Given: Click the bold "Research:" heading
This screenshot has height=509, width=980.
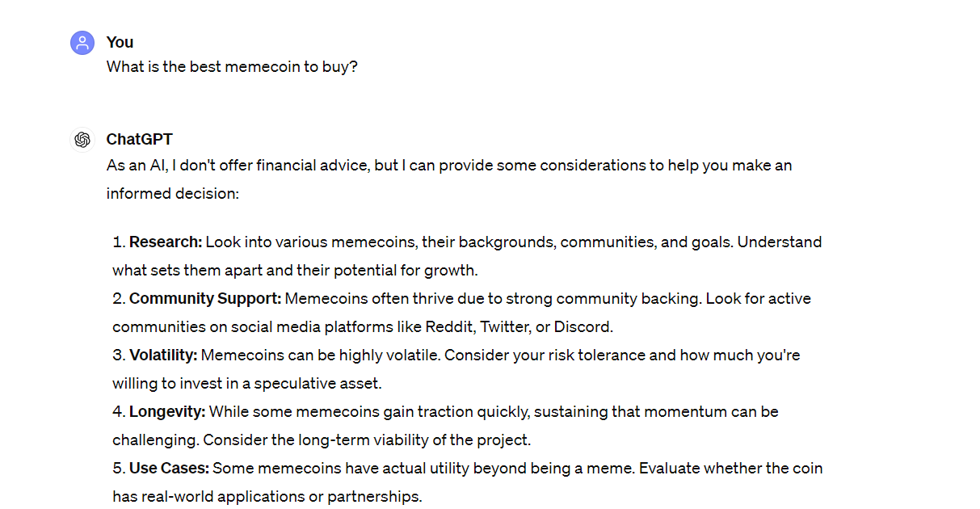Looking at the screenshot, I should pos(166,242).
